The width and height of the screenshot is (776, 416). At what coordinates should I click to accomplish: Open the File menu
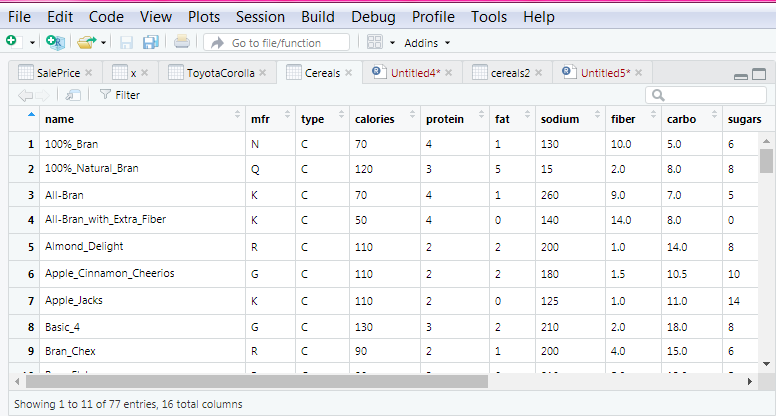click(19, 17)
